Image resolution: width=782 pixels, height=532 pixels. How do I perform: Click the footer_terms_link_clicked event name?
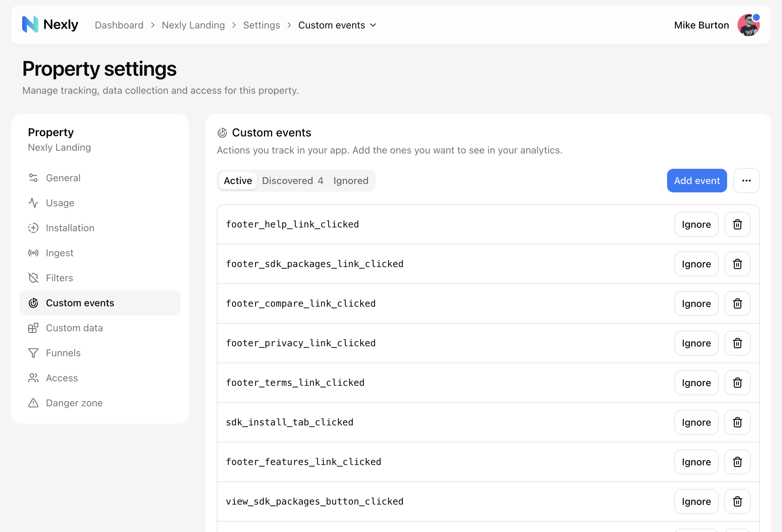point(295,383)
